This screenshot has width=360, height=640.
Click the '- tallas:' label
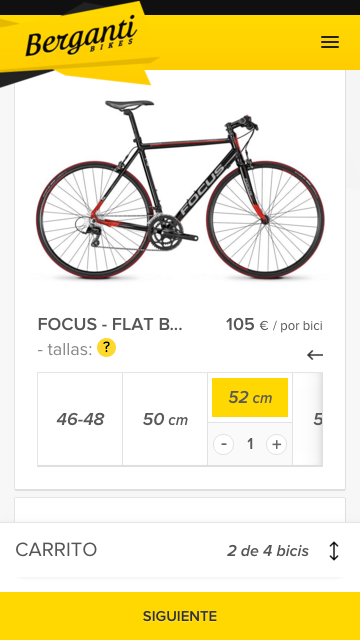(65, 349)
